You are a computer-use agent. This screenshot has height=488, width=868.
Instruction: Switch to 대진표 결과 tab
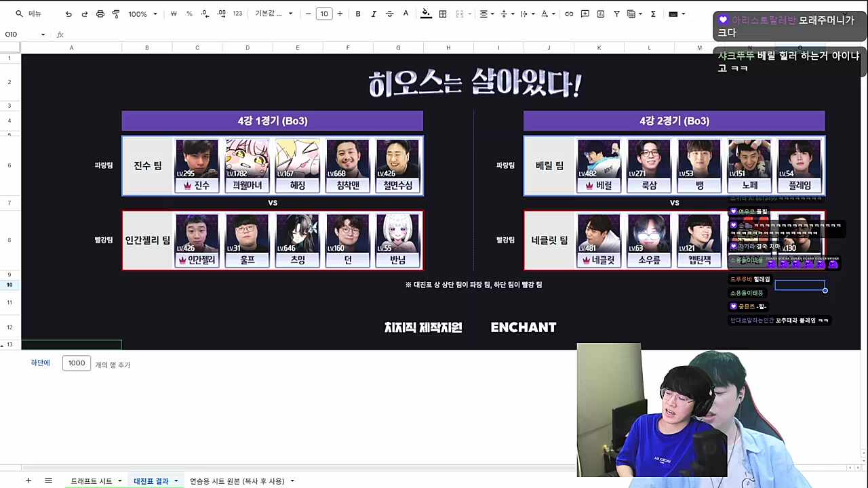pyautogui.click(x=151, y=481)
